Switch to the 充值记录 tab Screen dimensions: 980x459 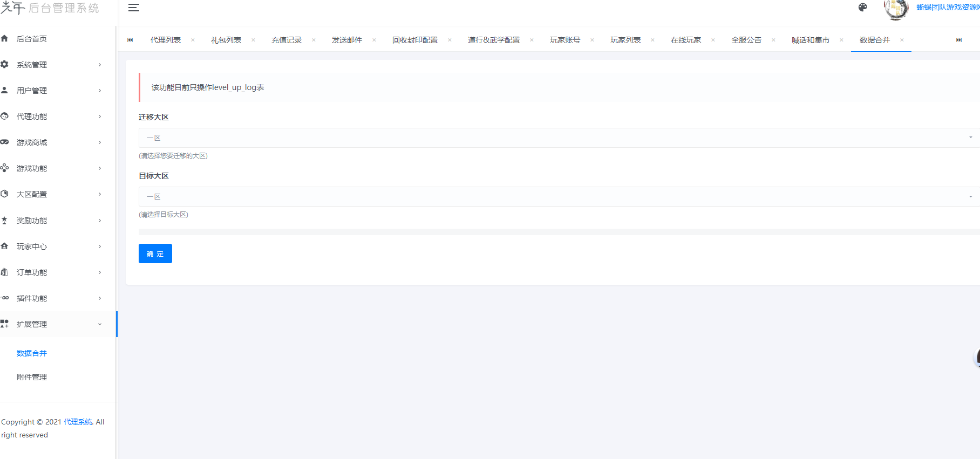coord(287,40)
